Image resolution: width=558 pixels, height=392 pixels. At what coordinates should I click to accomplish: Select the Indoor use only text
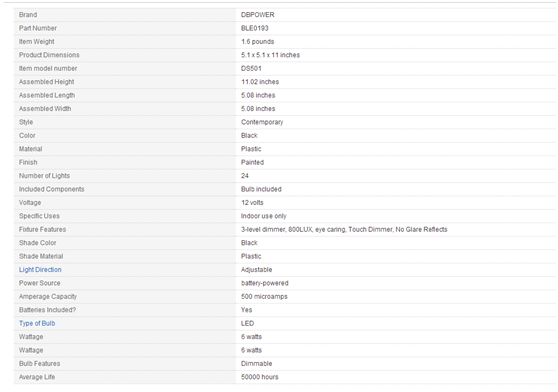point(264,216)
